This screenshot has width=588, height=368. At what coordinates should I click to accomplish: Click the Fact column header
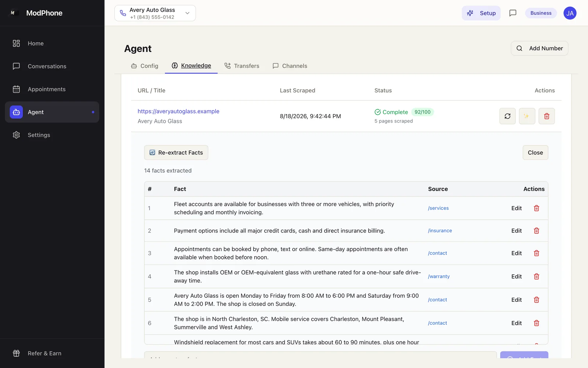[180, 189]
